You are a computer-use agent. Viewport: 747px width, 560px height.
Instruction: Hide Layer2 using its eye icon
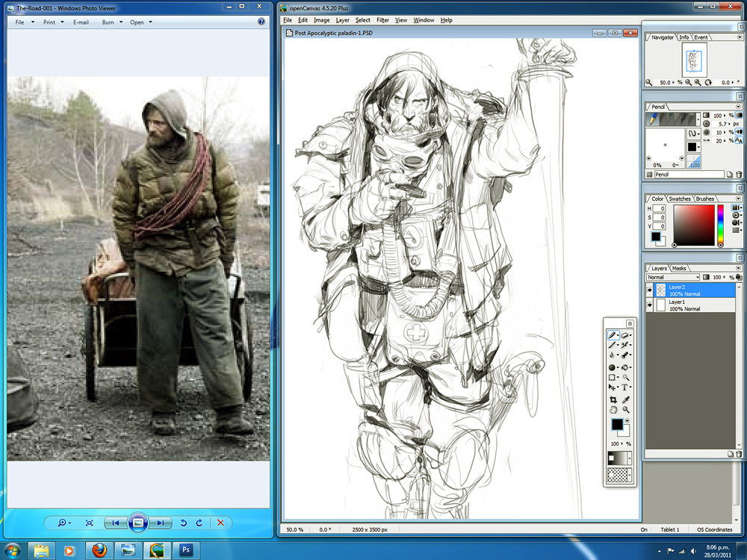click(649, 290)
